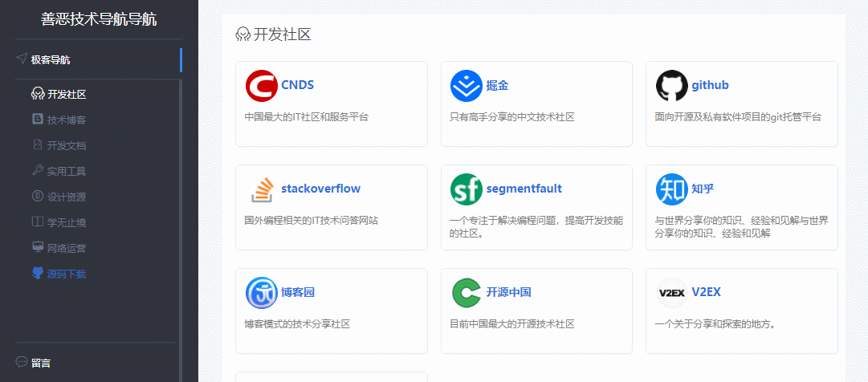Open the stackoverflow text link

(320, 189)
